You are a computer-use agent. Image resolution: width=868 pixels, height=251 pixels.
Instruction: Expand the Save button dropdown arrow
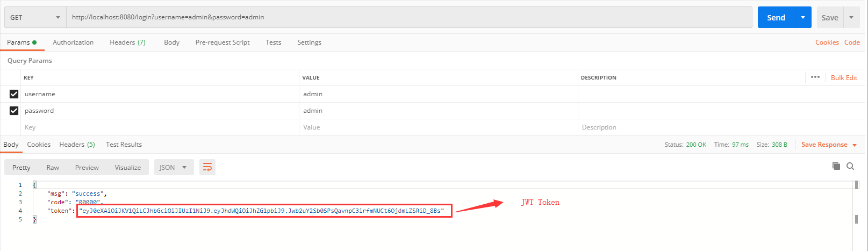[851, 17]
